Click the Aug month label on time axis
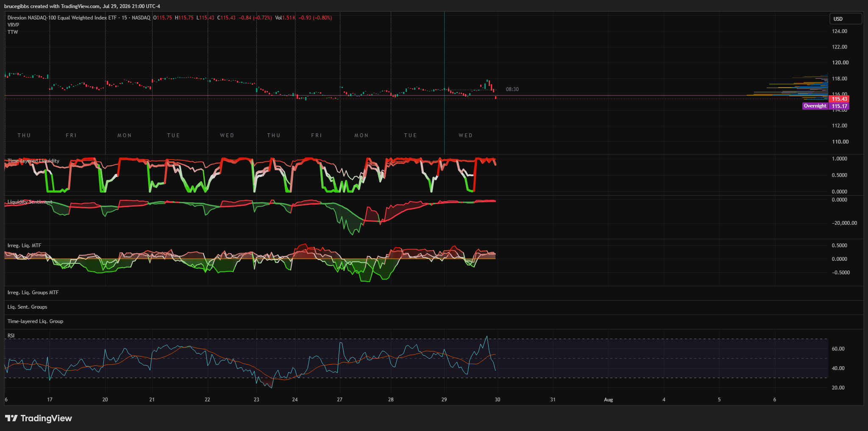Screen dimensions: 868x431 [x=608, y=400]
